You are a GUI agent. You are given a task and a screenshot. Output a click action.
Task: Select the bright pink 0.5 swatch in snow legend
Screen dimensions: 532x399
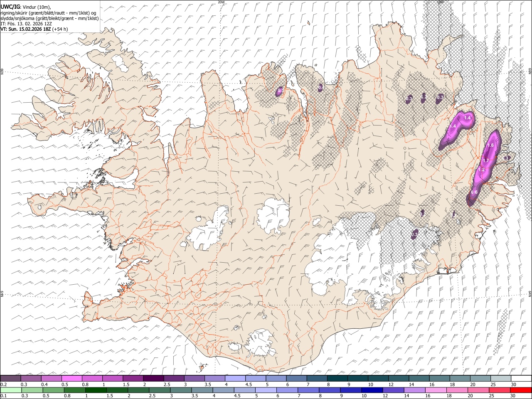coord(71,378)
